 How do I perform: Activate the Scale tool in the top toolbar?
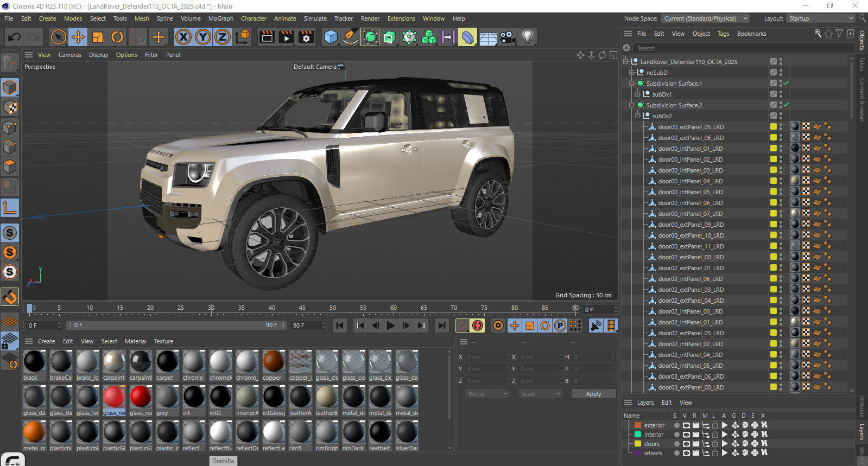click(98, 37)
